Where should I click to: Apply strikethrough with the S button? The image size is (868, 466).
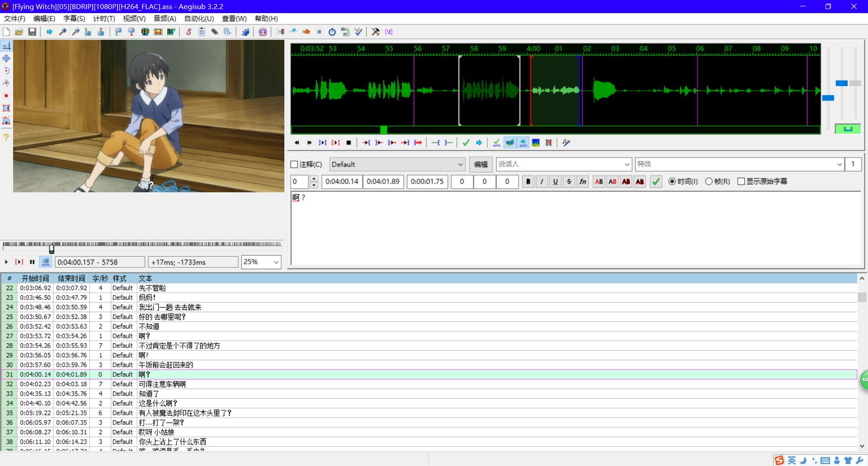coord(569,181)
